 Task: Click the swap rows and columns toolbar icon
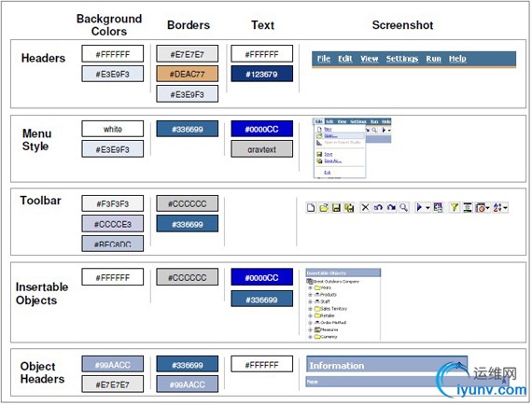[438, 207]
